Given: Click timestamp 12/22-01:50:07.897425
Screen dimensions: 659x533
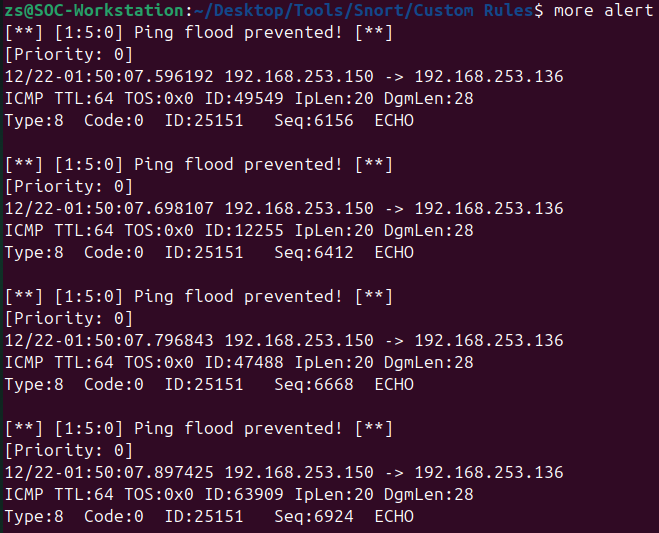Looking at the screenshot, I should coord(109,472).
